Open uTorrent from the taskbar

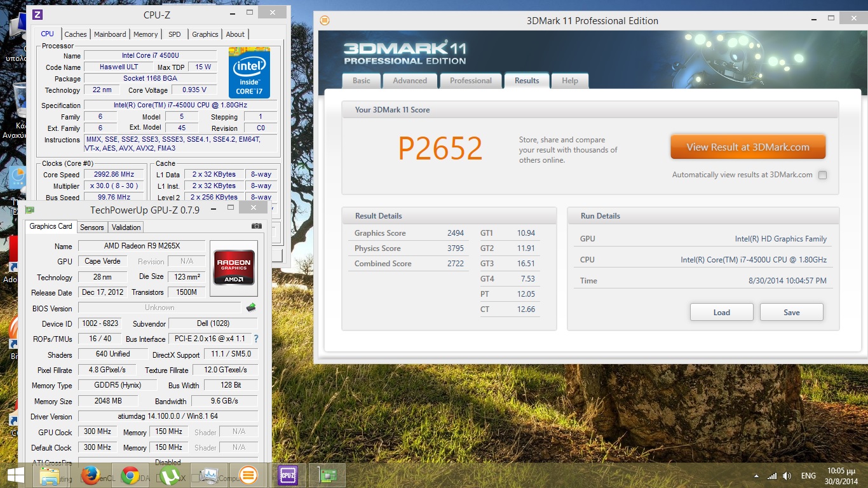point(170,475)
